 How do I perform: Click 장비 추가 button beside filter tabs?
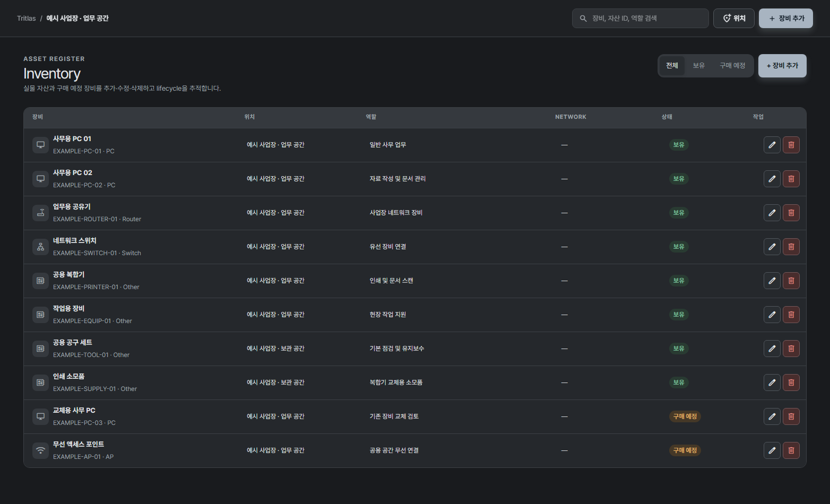pyautogui.click(x=782, y=66)
